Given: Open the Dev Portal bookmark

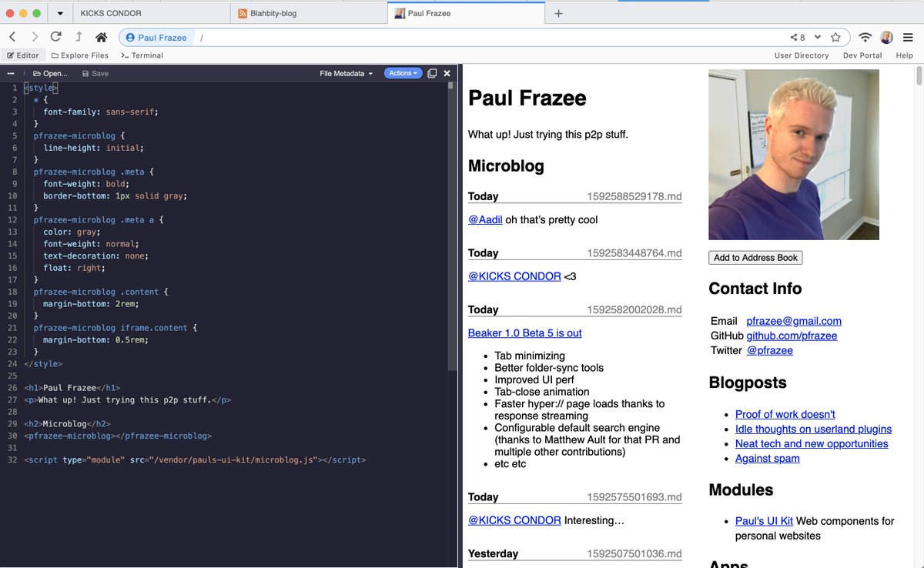Looking at the screenshot, I should 862,55.
